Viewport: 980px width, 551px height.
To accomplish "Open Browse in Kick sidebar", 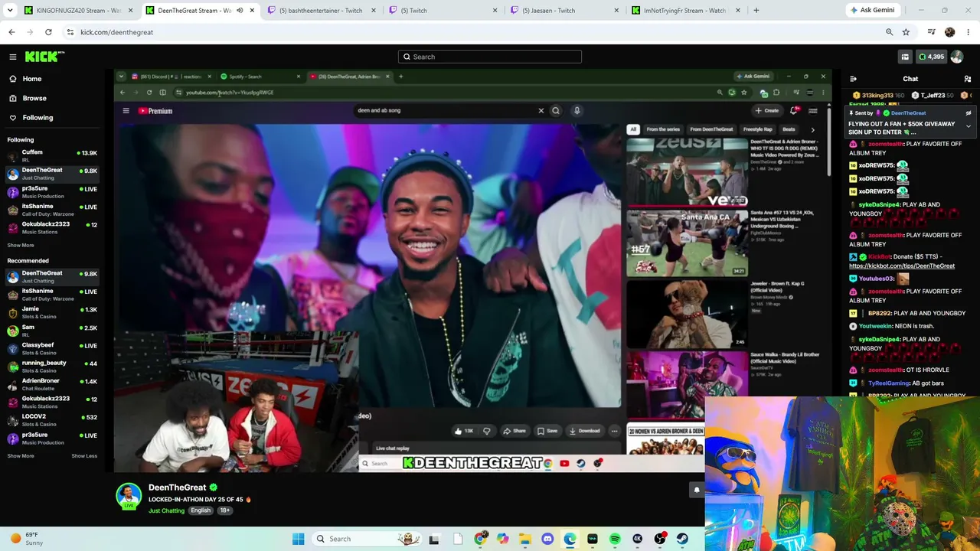I will 34,98.
